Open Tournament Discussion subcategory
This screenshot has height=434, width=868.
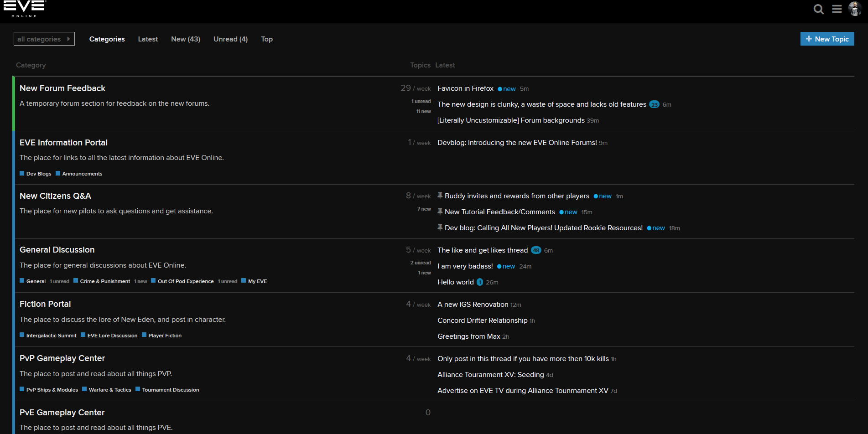click(x=167, y=390)
